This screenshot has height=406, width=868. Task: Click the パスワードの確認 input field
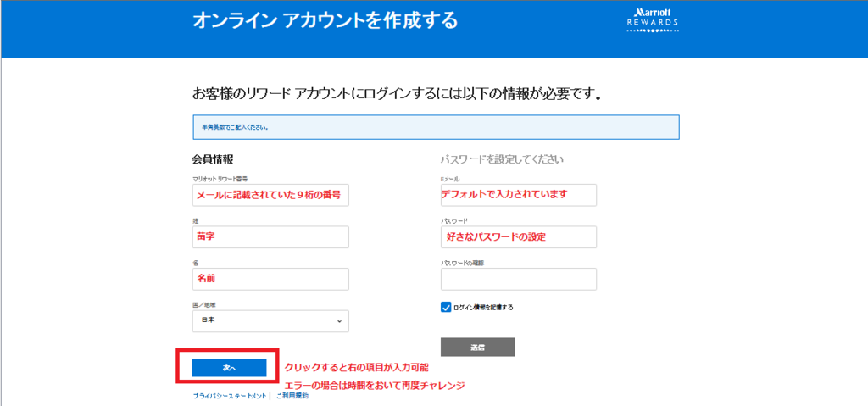coord(519,279)
